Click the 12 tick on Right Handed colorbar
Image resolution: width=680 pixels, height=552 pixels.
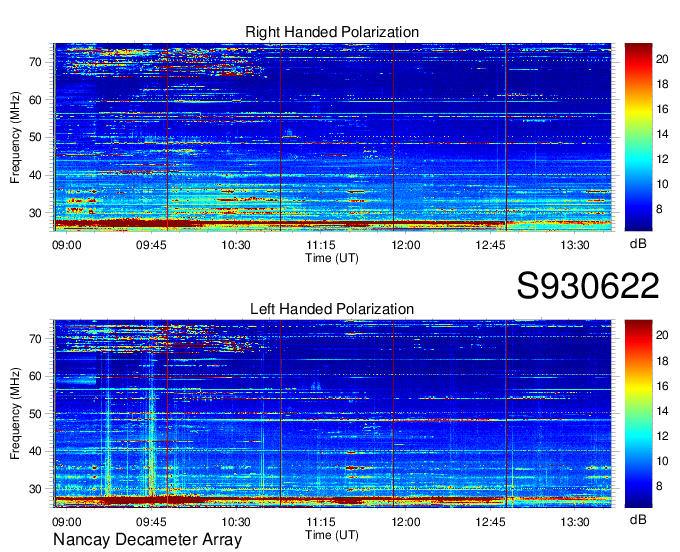coord(662,160)
